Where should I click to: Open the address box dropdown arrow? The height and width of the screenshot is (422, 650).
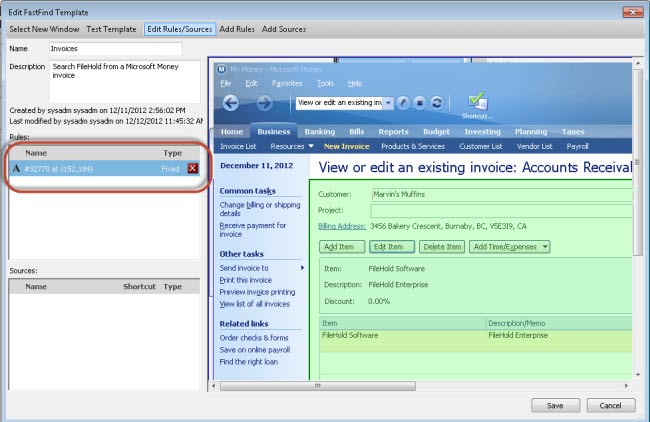click(x=388, y=103)
